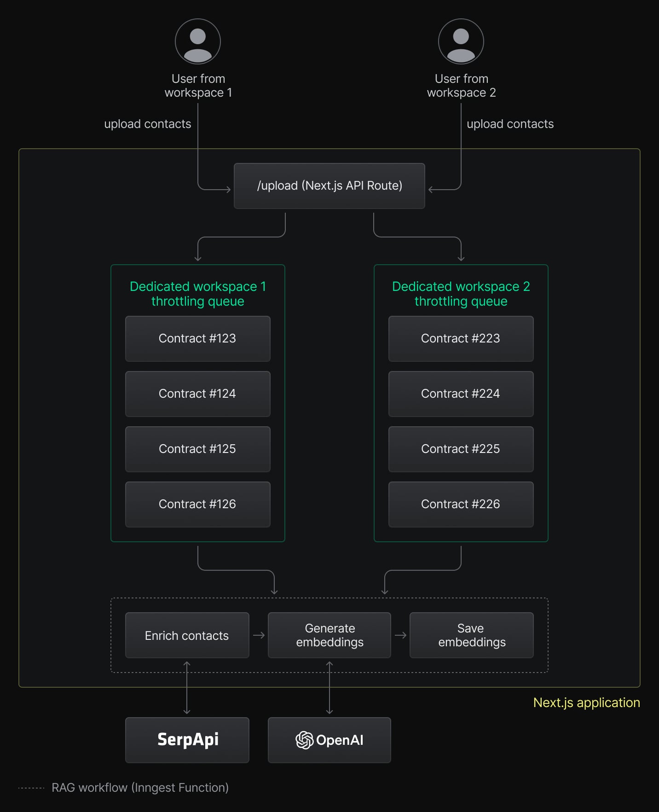Click the workspace 2 user avatar icon

pyautogui.click(x=461, y=41)
